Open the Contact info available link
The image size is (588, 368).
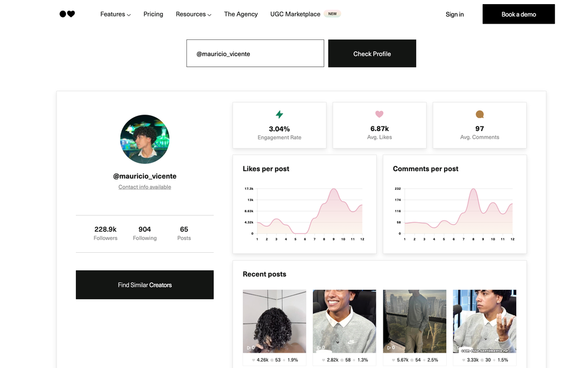(145, 186)
